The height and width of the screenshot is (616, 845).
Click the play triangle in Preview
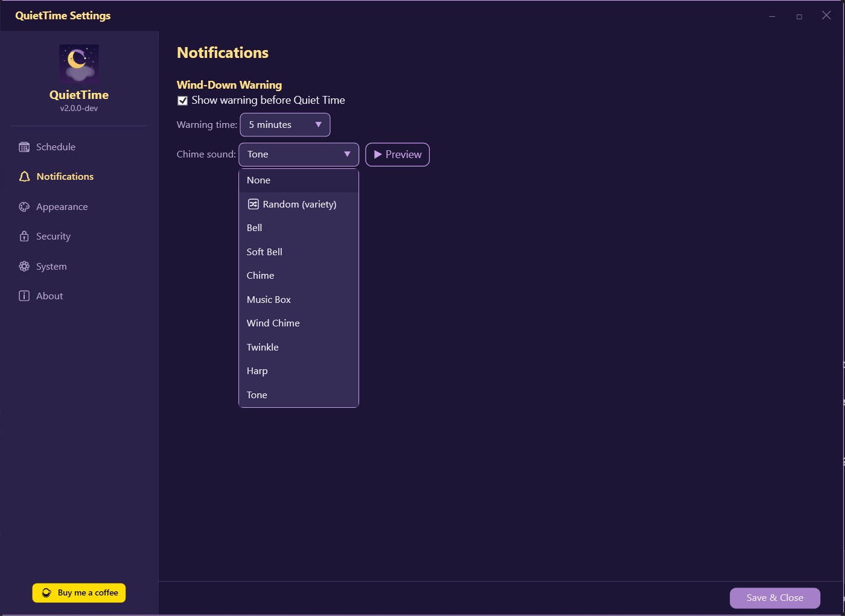click(378, 154)
